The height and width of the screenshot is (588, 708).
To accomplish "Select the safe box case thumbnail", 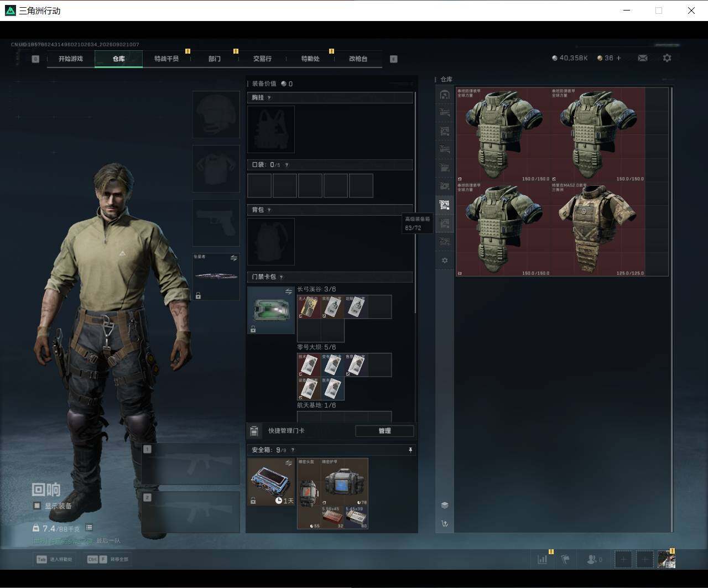I will (x=271, y=482).
